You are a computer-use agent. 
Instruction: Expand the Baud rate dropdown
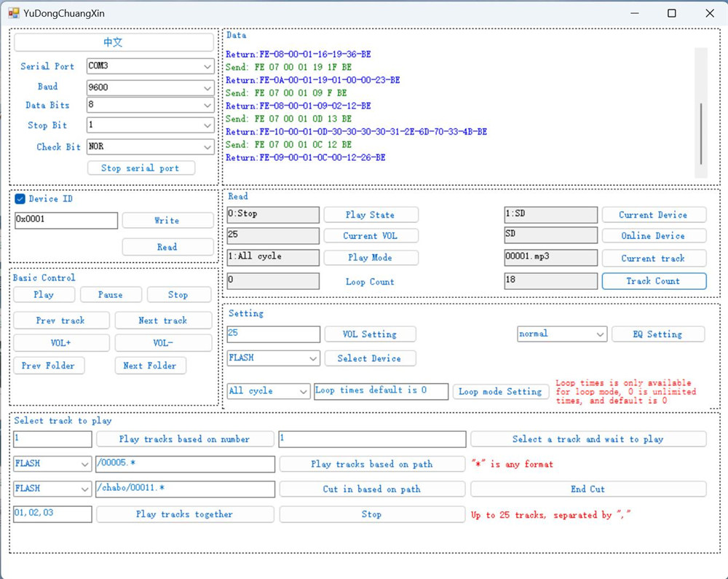(x=150, y=87)
